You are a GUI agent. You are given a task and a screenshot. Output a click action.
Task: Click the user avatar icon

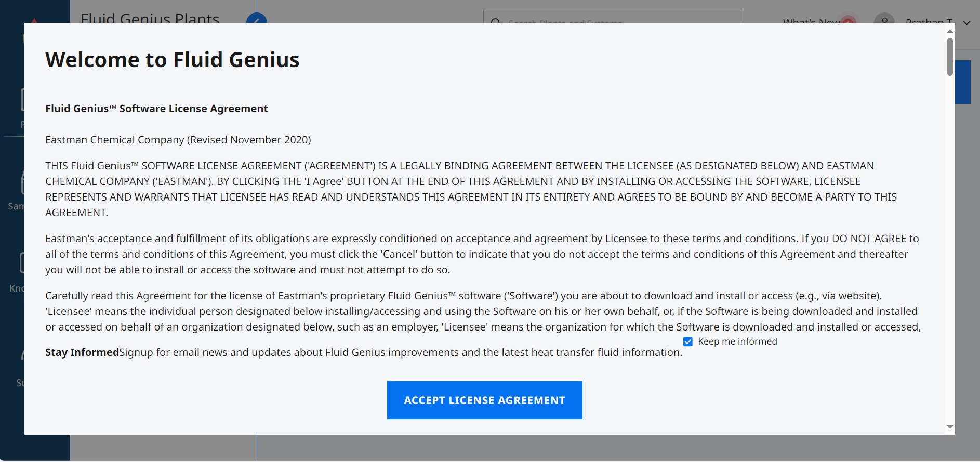(x=884, y=20)
